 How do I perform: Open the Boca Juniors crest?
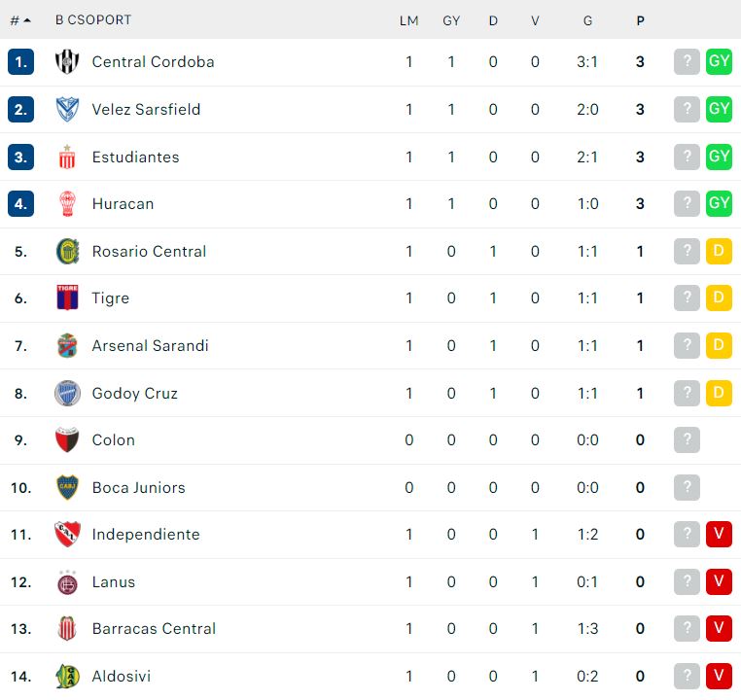(67, 487)
